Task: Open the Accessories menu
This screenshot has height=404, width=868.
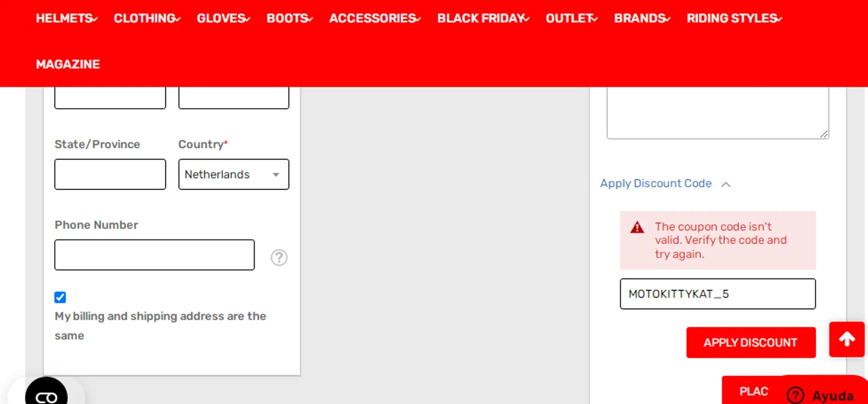Action: (375, 18)
